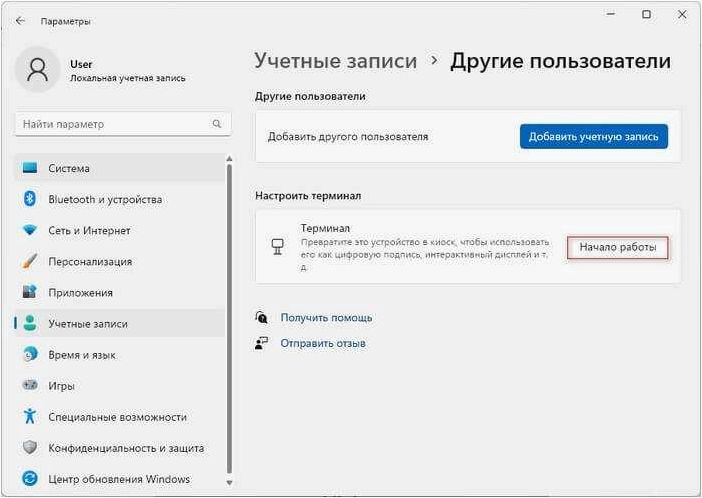Minimize the Параметры window
The height and width of the screenshot is (498, 702).
(x=610, y=15)
